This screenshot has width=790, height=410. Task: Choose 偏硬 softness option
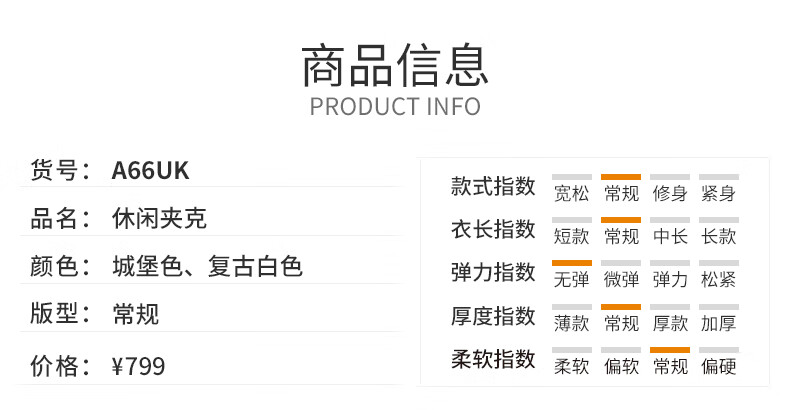[x=718, y=366]
